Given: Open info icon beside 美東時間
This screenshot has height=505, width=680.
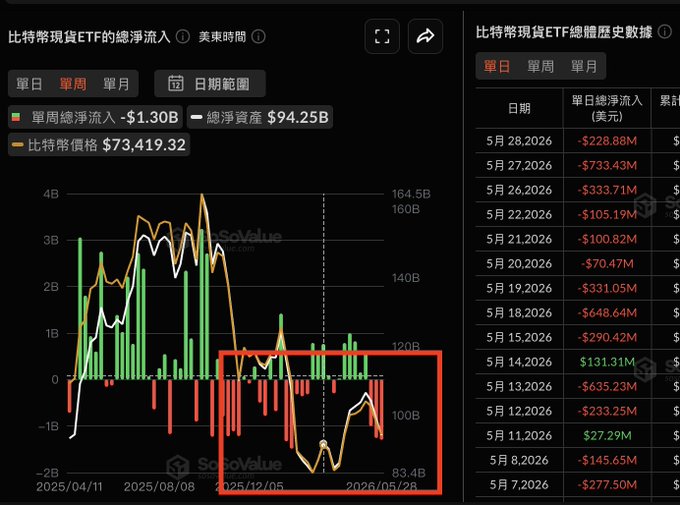Looking at the screenshot, I should coord(258,36).
